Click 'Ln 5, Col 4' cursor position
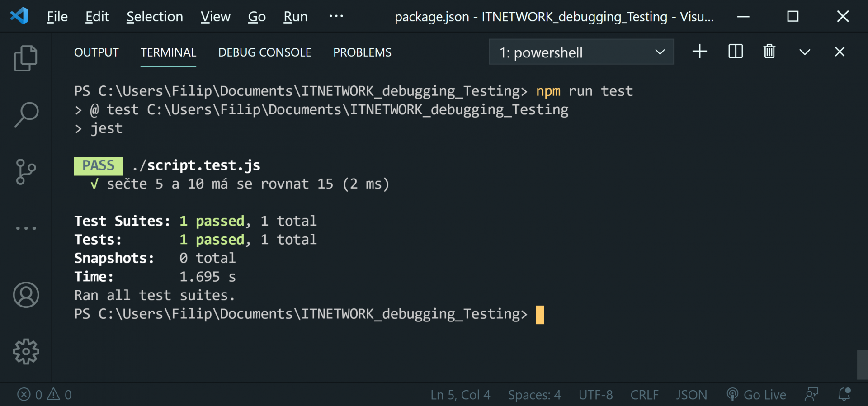Viewport: 868px width, 406px height. pos(460,395)
